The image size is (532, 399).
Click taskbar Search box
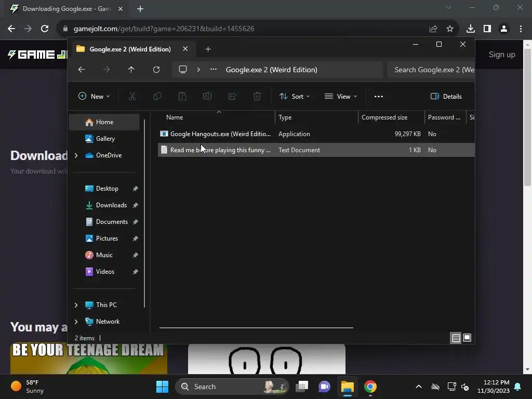coord(232,387)
